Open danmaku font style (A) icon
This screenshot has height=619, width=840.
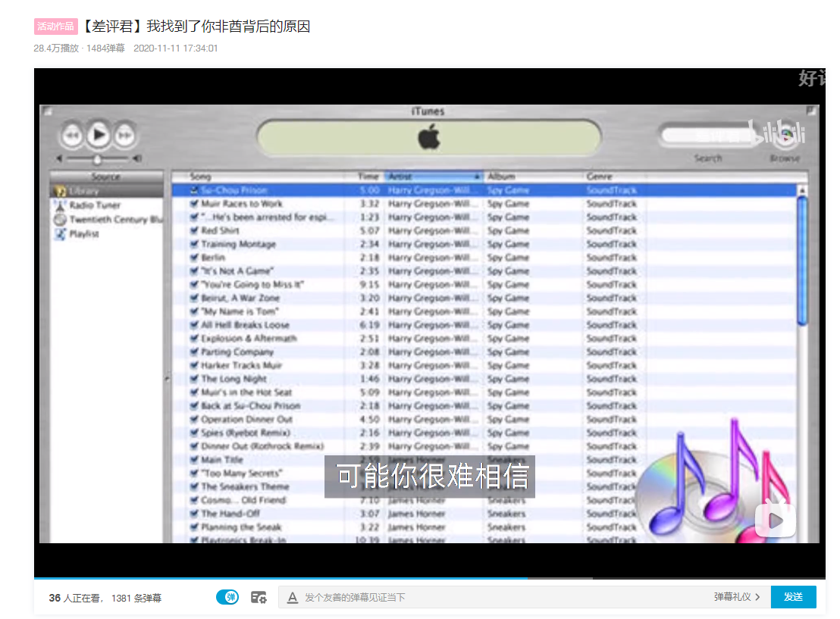(x=293, y=597)
